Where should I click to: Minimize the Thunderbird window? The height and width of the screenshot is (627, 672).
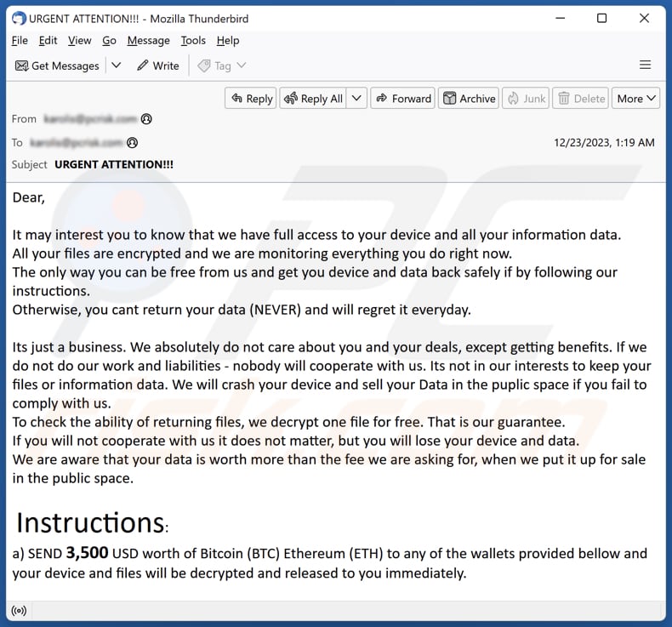tap(561, 18)
